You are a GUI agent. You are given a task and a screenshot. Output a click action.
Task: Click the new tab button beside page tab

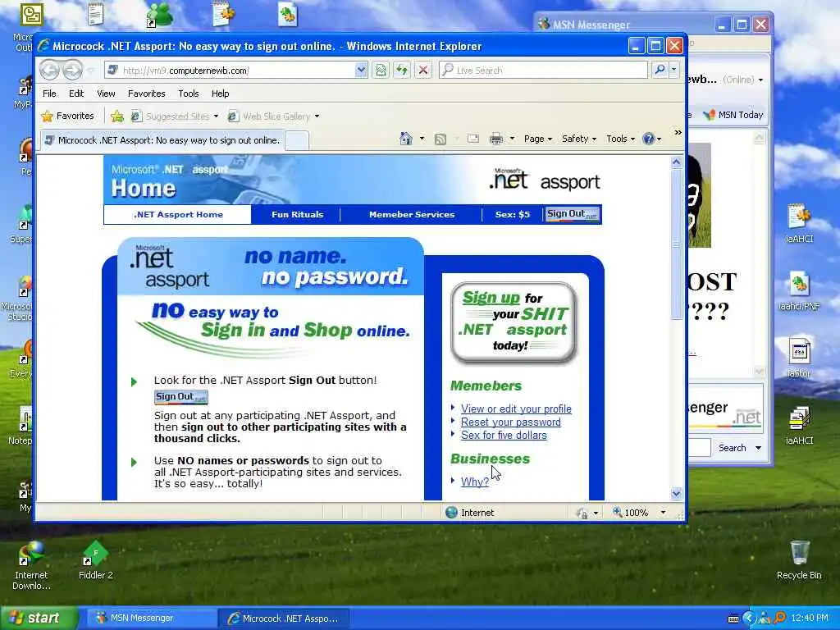(297, 140)
